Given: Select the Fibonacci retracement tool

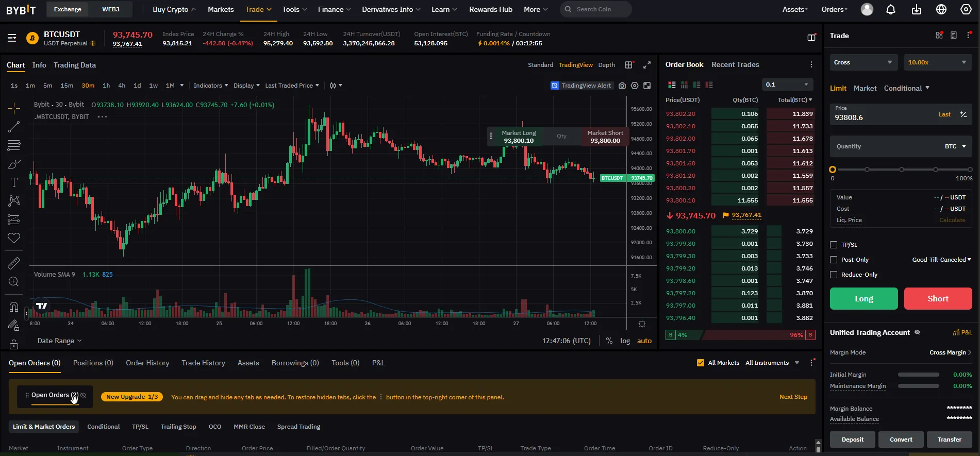Looking at the screenshot, I should point(14,145).
